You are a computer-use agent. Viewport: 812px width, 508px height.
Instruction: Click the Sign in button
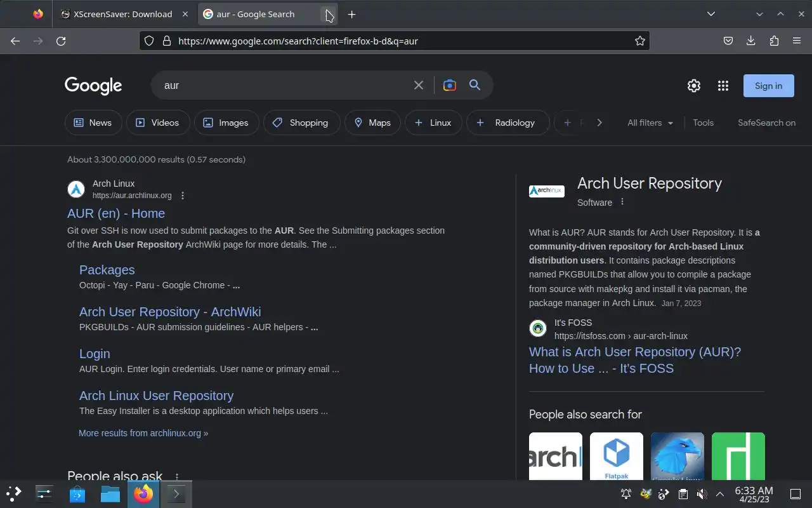[x=768, y=86]
